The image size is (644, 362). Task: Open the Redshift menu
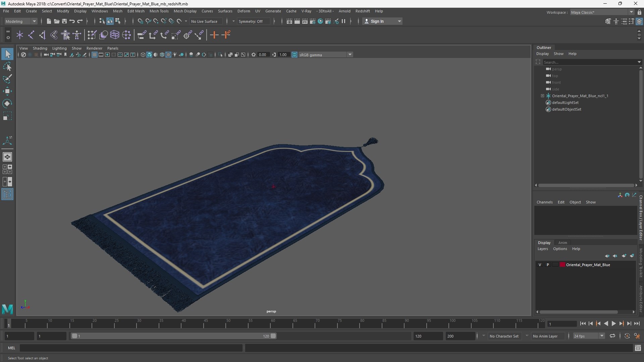363,11
